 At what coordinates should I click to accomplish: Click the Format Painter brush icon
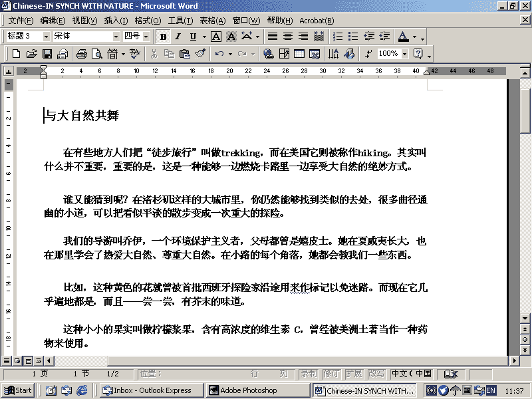click(x=200, y=54)
